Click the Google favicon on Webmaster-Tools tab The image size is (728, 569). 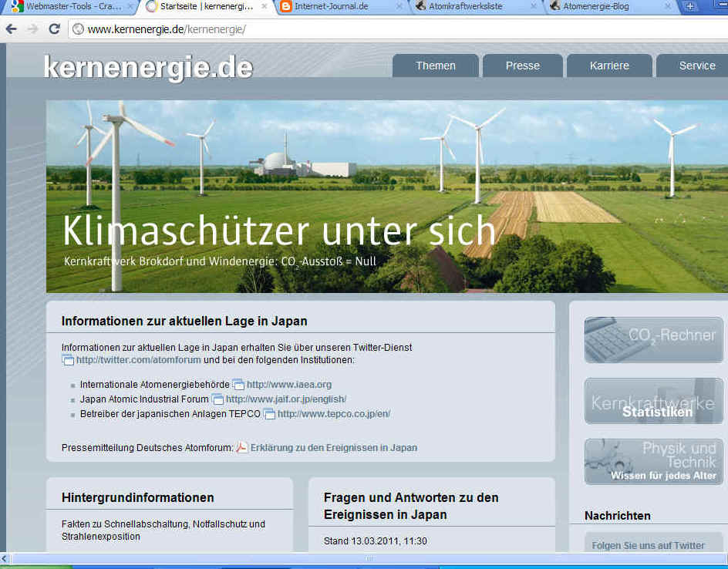coord(17,6)
